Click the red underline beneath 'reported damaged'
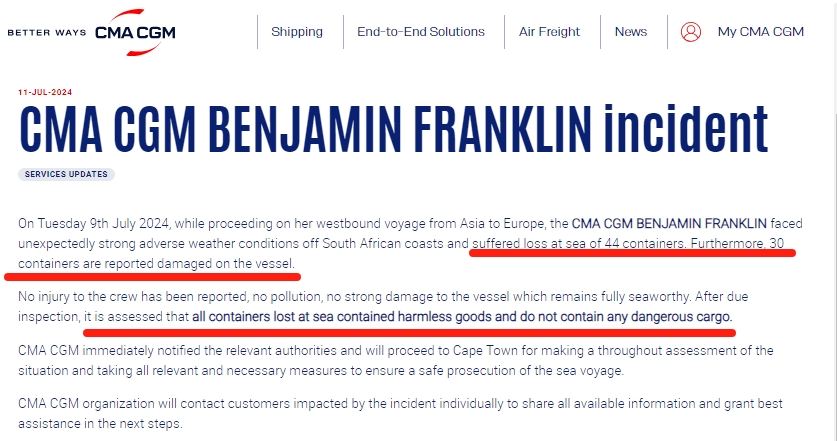 click(x=153, y=277)
